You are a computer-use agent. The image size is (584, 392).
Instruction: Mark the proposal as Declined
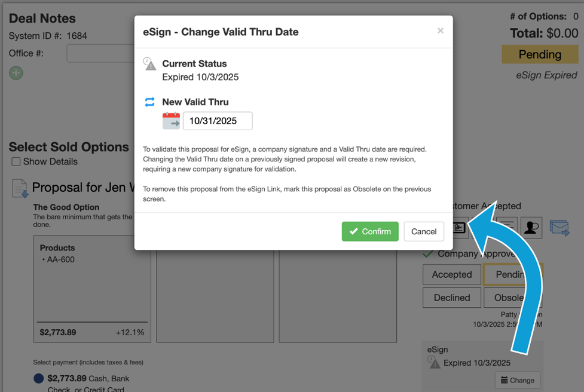tap(452, 298)
